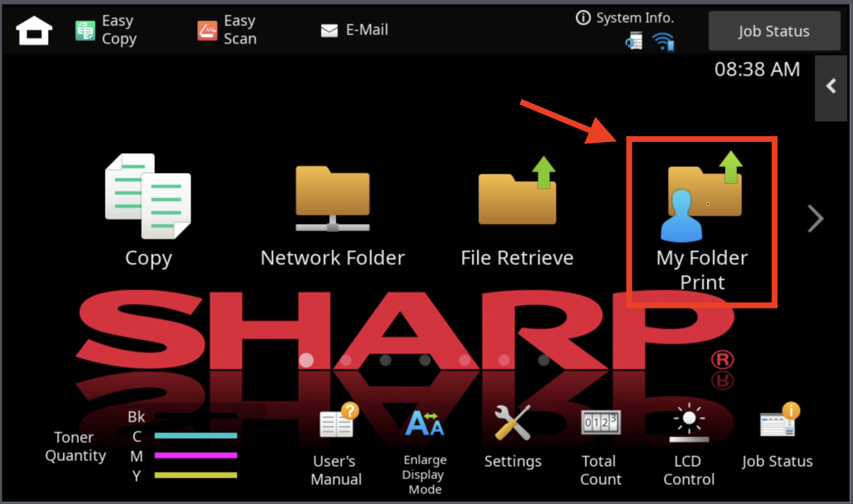Tap the magenta toner level bar
853x504 pixels.
(196, 455)
